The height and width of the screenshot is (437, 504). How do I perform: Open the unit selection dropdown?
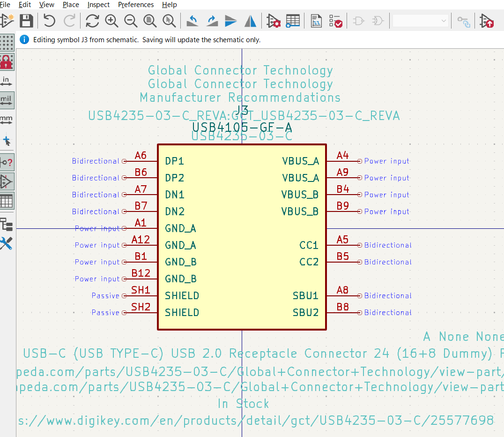pyautogui.click(x=420, y=21)
